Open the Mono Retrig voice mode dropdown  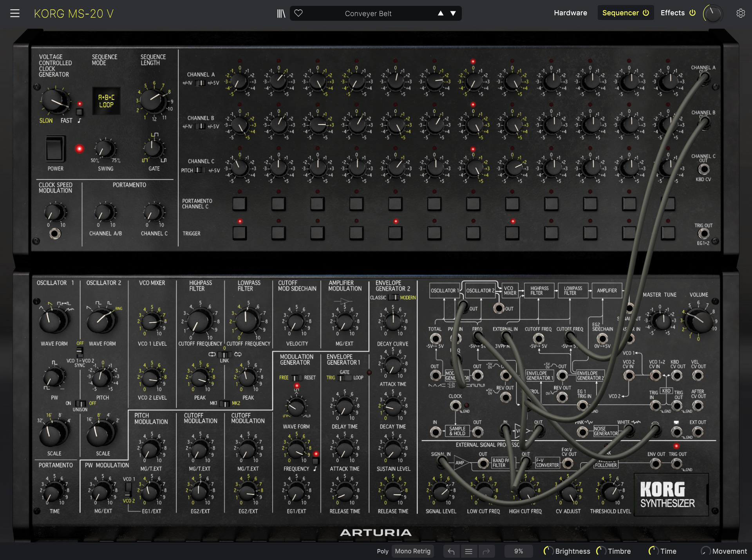[413, 551]
